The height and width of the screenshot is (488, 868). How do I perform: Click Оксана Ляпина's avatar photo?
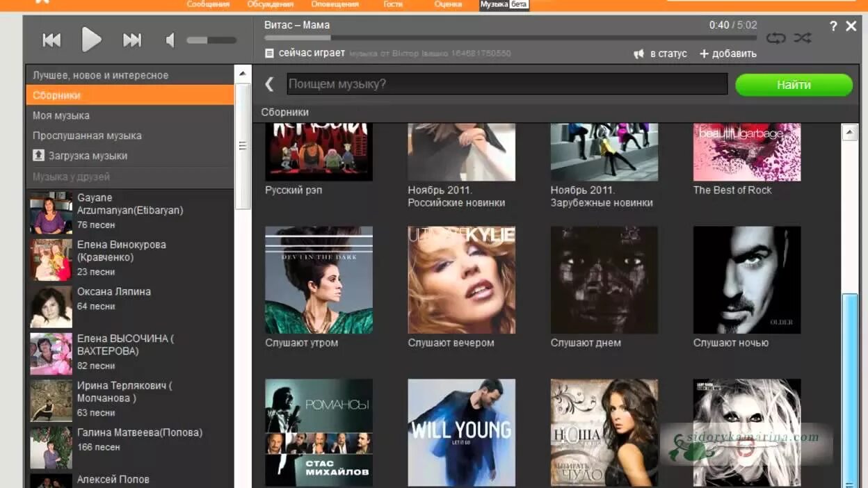click(51, 307)
